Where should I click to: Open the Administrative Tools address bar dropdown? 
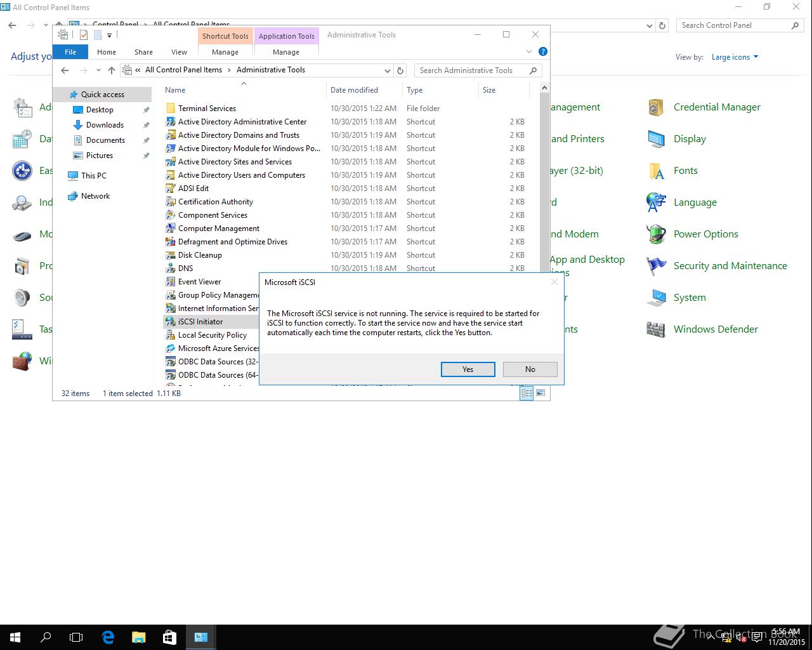(x=387, y=70)
